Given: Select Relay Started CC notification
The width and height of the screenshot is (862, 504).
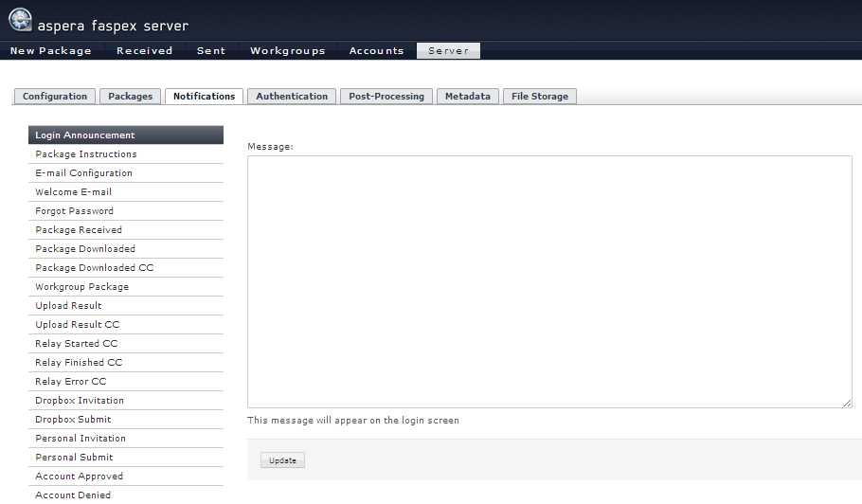Looking at the screenshot, I should [126, 344].
